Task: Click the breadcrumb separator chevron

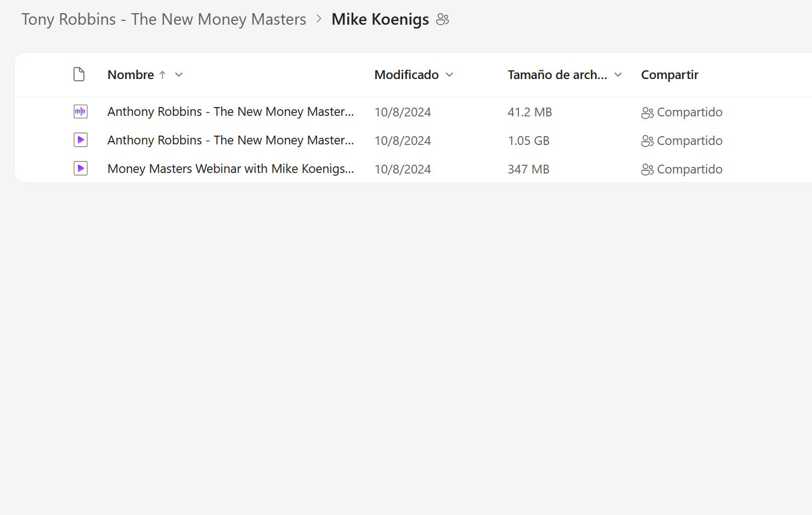Action: [x=319, y=19]
